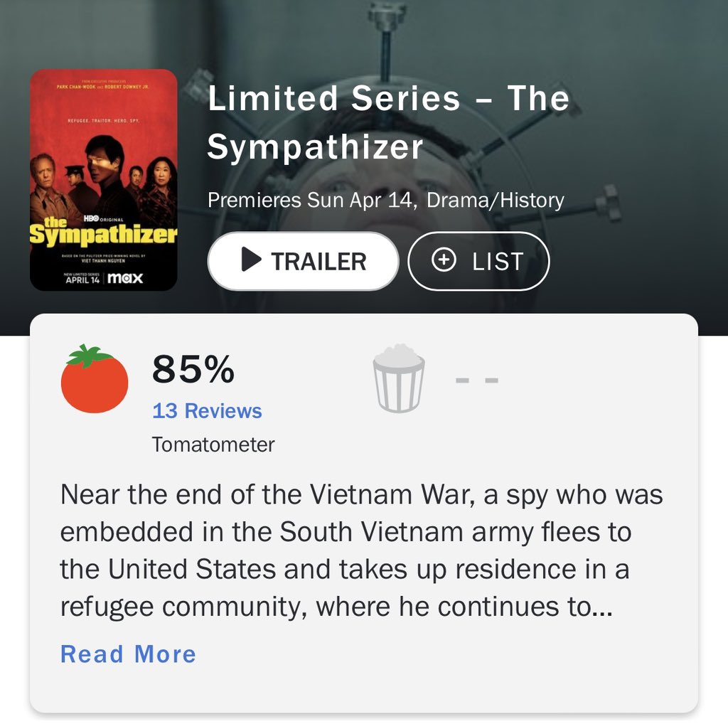The height and width of the screenshot is (724, 728).
Task: Click the Limited Series – The Sympathizer title
Action: 388,122
